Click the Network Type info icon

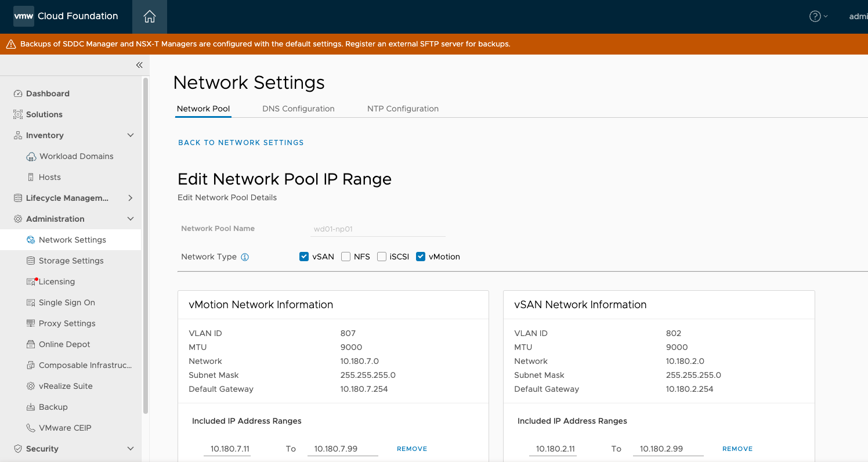(x=245, y=257)
